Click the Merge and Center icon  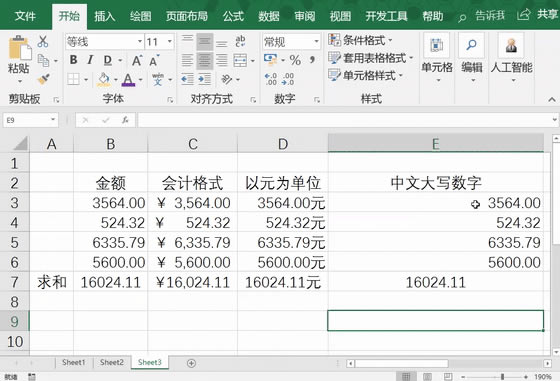tap(240, 60)
